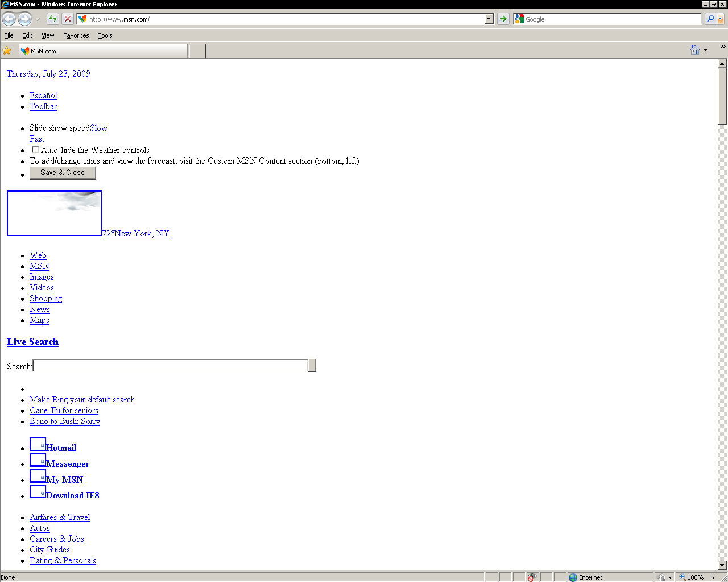Click the vertical scrollbar down arrow
The height and width of the screenshot is (582, 728).
coord(722,566)
